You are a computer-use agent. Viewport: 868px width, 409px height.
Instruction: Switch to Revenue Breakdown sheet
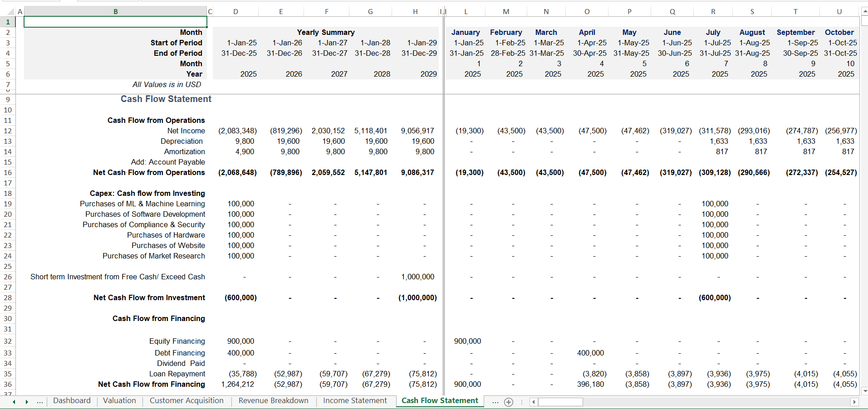coord(273,401)
